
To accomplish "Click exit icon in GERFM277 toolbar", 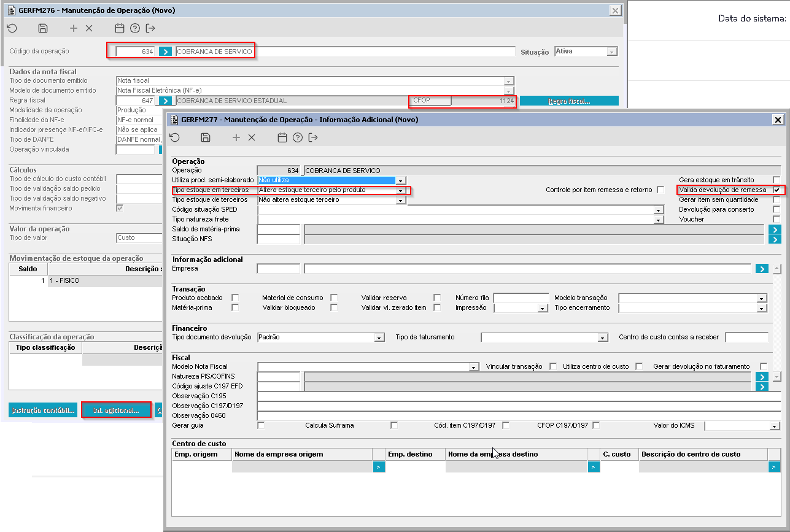I will coord(313,137).
